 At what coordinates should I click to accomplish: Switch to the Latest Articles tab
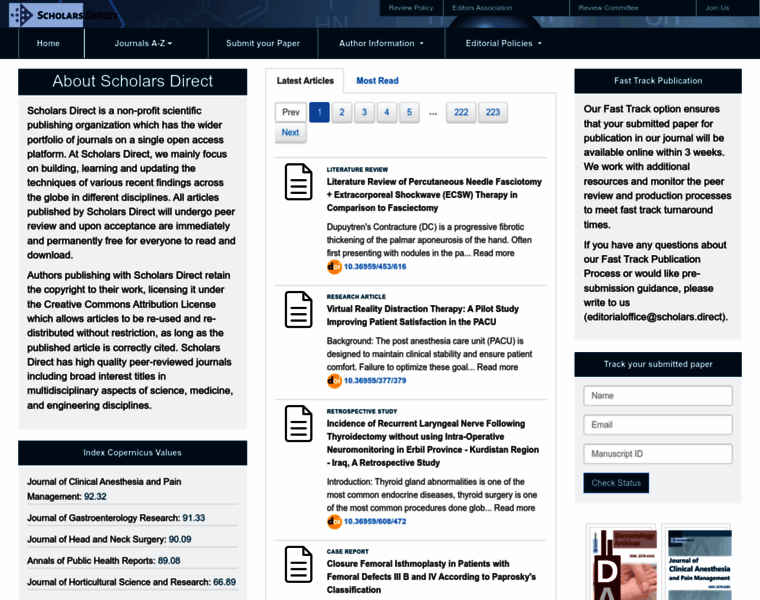(x=305, y=81)
